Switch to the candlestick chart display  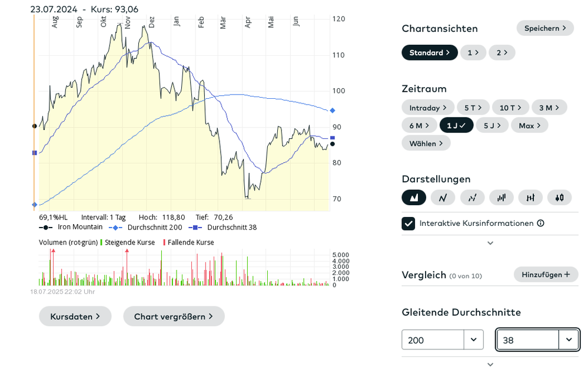tap(559, 198)
